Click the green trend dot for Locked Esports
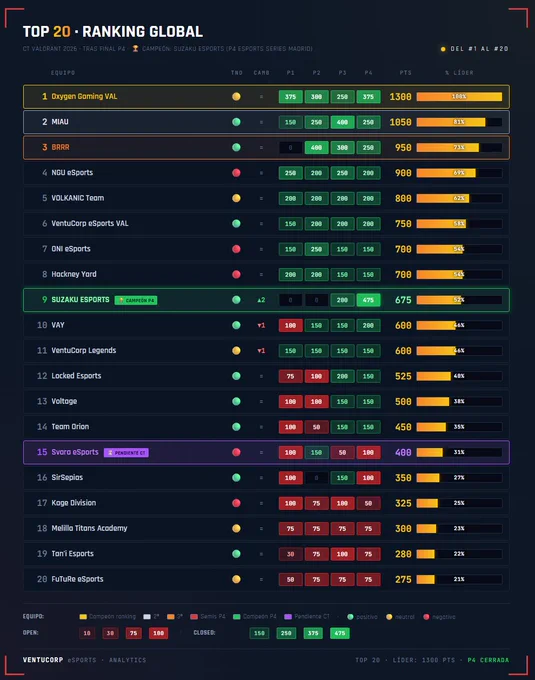Image resolution: width=535 pixels, height=680 pixels. (236, 376)
